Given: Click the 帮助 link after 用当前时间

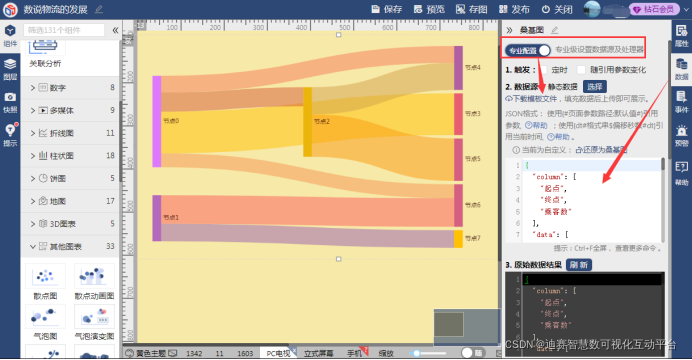Looking at the screenshot, I should [x=559, y=137].
